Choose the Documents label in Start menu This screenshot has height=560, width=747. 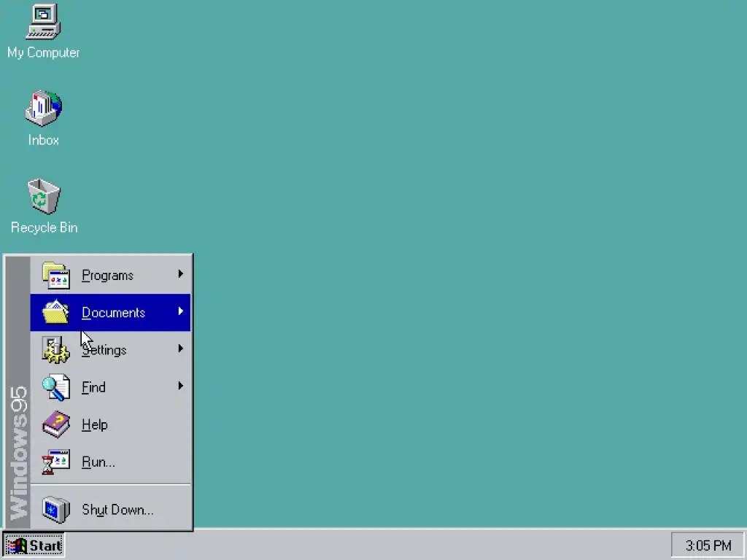[x=113, y=313]
